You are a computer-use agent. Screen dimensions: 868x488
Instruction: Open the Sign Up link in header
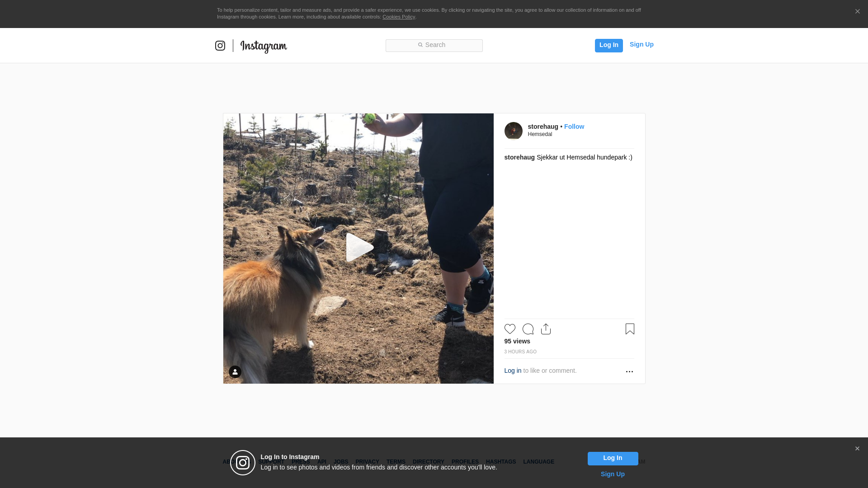[x=642, y=44]
